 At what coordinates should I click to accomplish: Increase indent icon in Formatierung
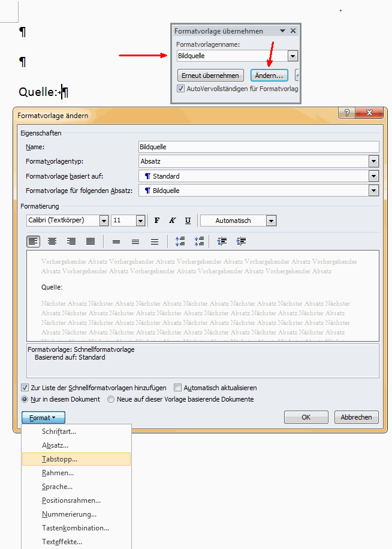(241, 242)
